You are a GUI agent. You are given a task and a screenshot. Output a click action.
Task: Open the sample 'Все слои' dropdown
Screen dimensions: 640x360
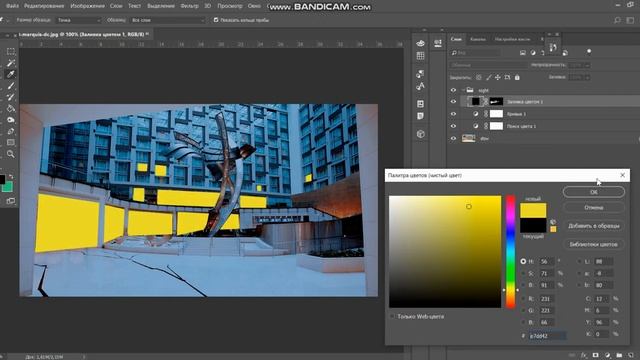[x=167, y=20]
